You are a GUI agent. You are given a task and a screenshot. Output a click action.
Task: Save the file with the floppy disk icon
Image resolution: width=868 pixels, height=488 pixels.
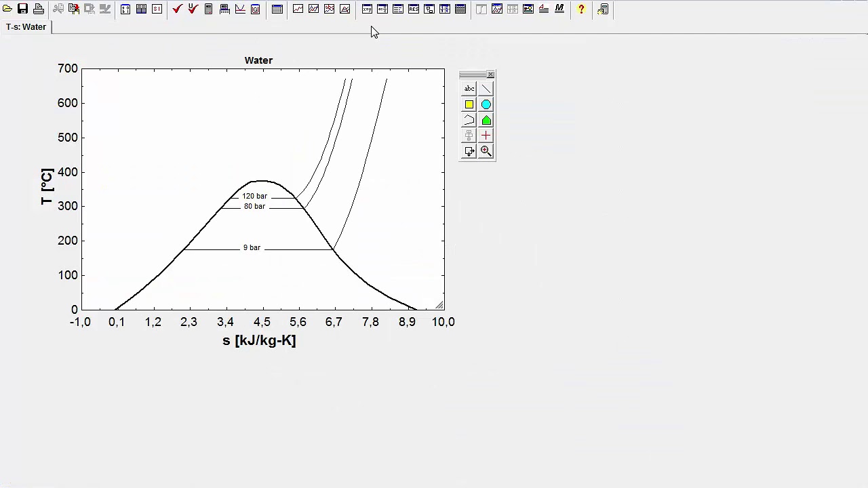(x=23, y=9)
